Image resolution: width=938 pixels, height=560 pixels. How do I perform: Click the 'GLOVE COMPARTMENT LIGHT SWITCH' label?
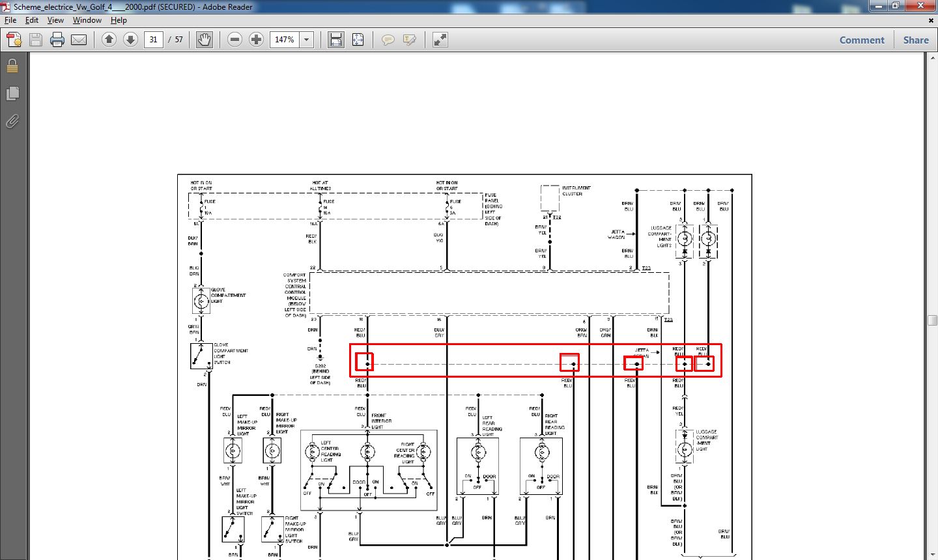[231, 354]
